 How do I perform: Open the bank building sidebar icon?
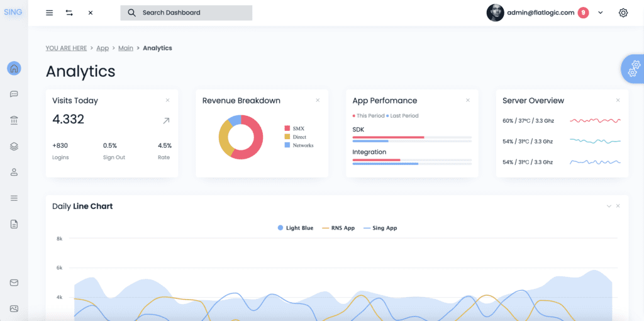(14, 120)
